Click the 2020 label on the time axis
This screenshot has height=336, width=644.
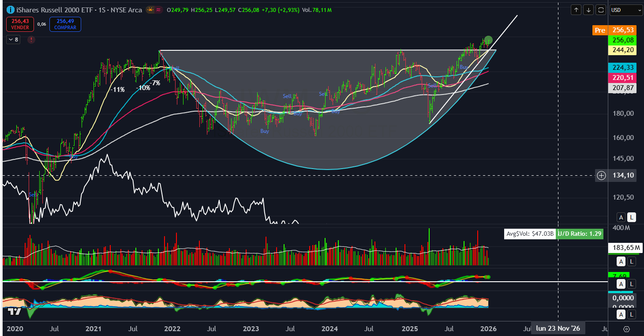[x=15, y=328]
